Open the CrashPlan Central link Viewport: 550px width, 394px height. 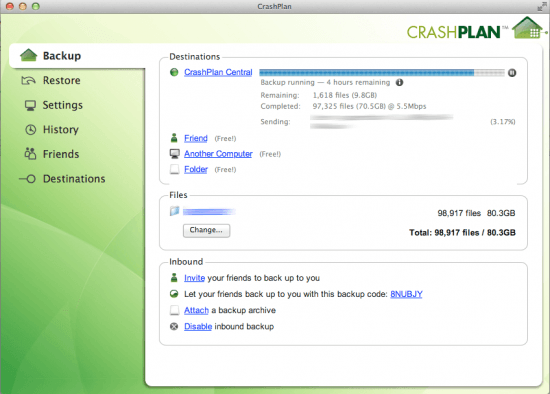point(218,72)
